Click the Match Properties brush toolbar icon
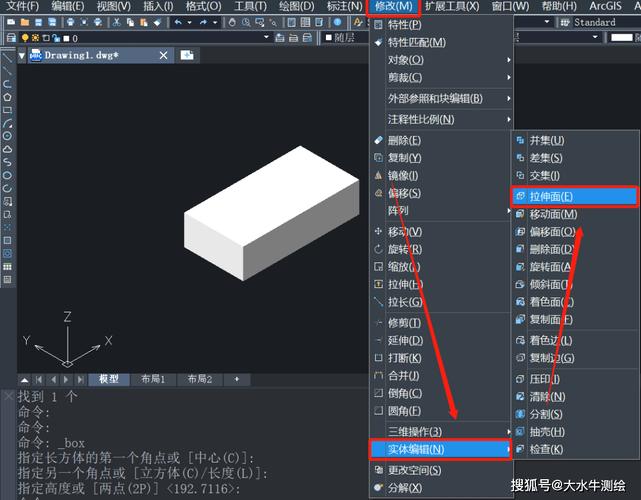 tap(157, 22)
